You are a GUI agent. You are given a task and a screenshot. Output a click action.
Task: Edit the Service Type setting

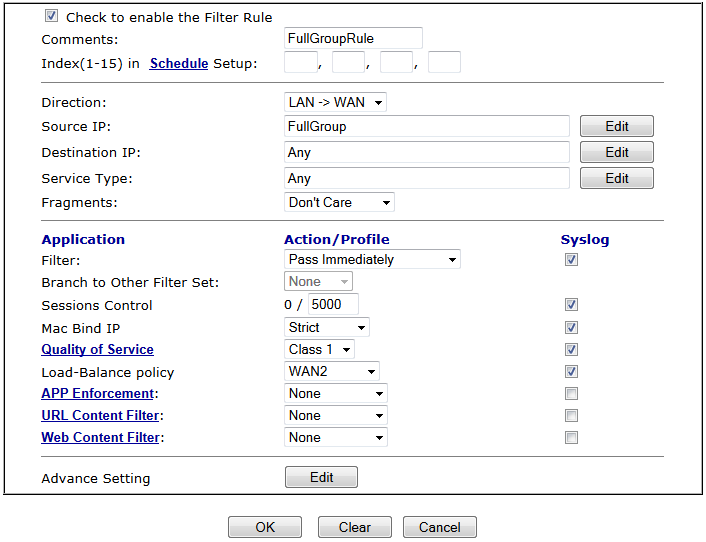616,178
